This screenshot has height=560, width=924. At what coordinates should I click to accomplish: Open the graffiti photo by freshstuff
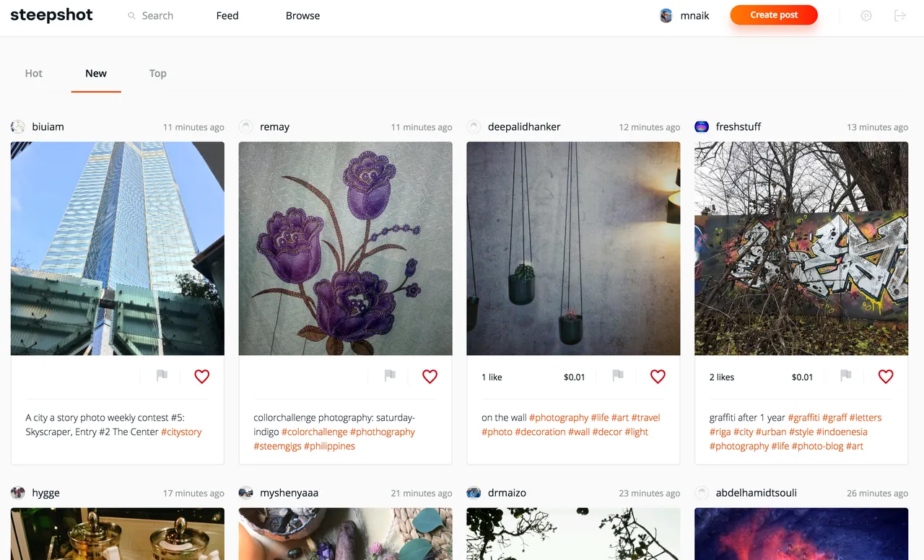(801, 248)
